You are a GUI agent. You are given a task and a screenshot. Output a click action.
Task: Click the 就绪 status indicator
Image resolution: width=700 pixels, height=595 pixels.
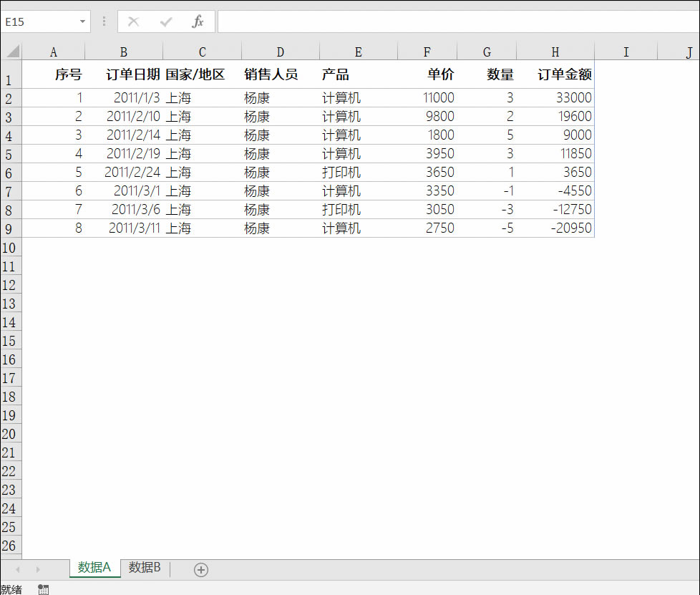11,589
